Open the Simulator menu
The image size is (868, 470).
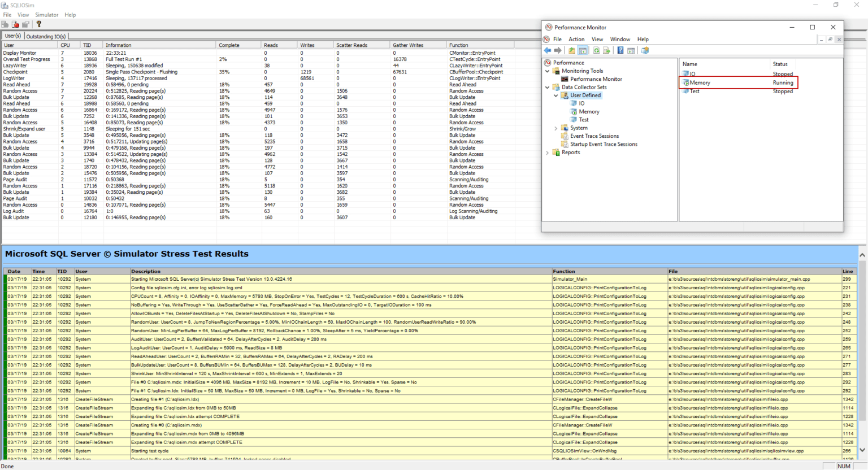click(46, 15)
